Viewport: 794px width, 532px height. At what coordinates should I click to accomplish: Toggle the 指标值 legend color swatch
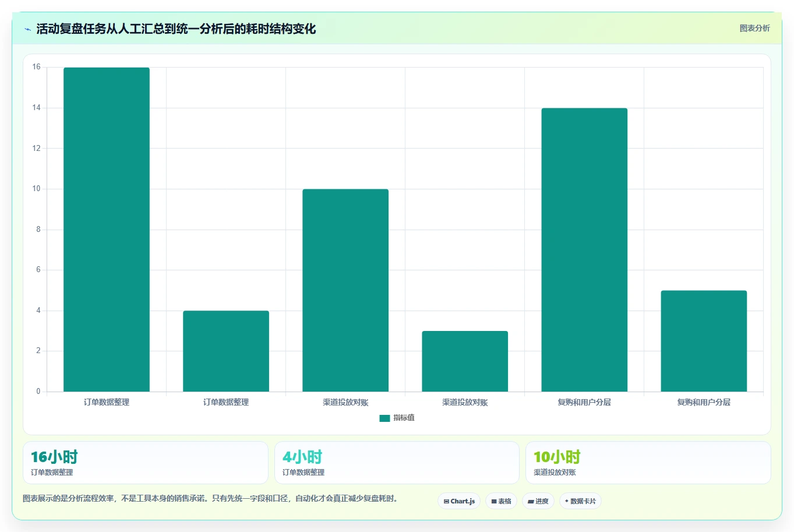(384, 418)
